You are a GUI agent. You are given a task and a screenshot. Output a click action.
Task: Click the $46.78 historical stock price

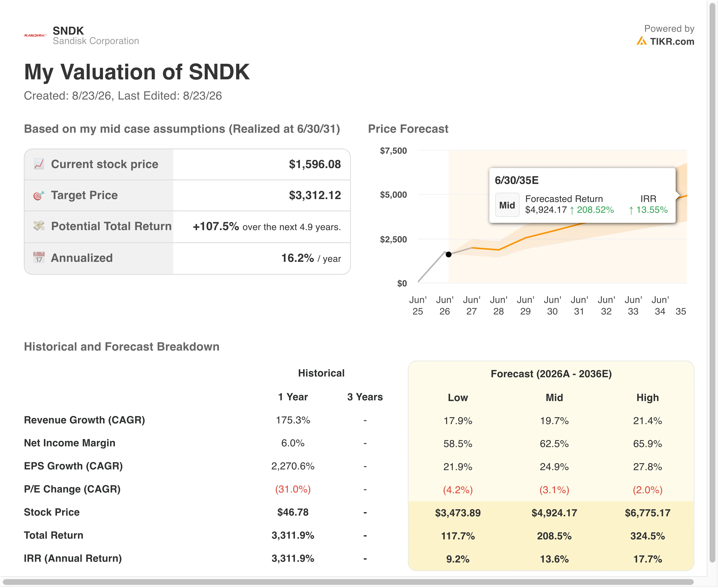293,512
